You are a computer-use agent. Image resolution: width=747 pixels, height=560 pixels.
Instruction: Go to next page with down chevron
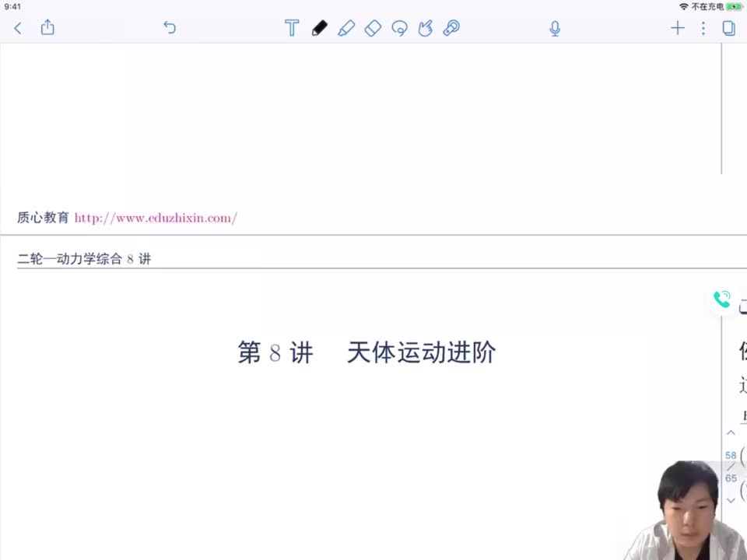point(731,500)
